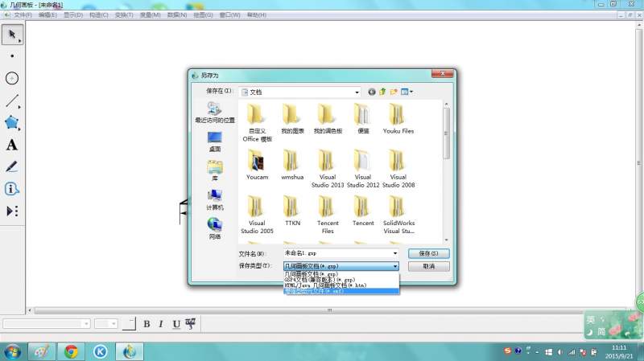
Task: Choose HTML/Java 几何画板文档 (*.htm) option
Action: click(341, 285)
